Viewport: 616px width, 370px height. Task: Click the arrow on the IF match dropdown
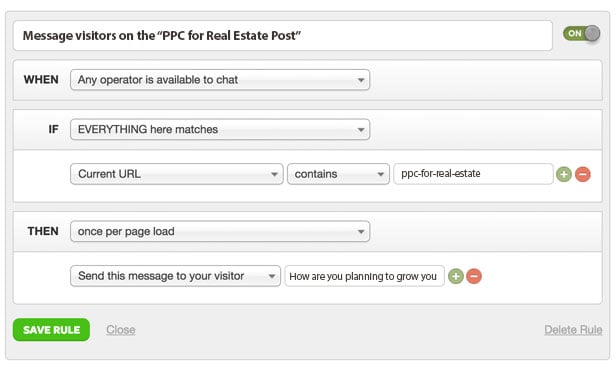coord(361,130)
